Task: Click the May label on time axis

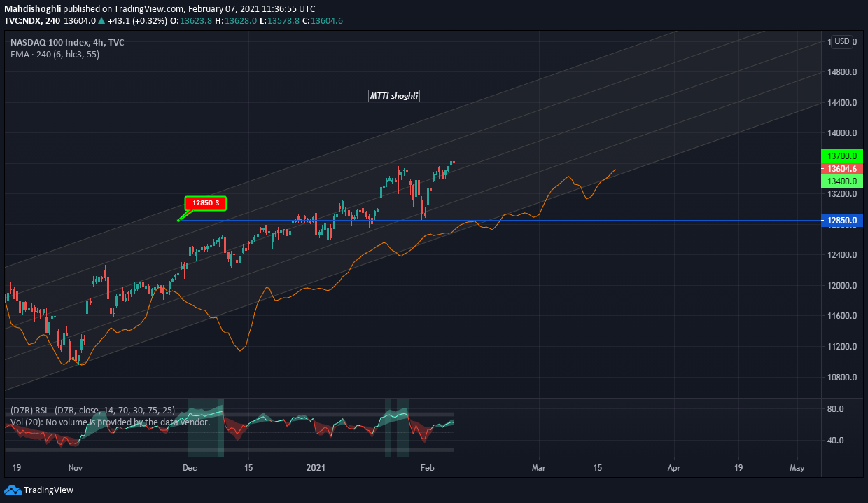Action: 797,467
